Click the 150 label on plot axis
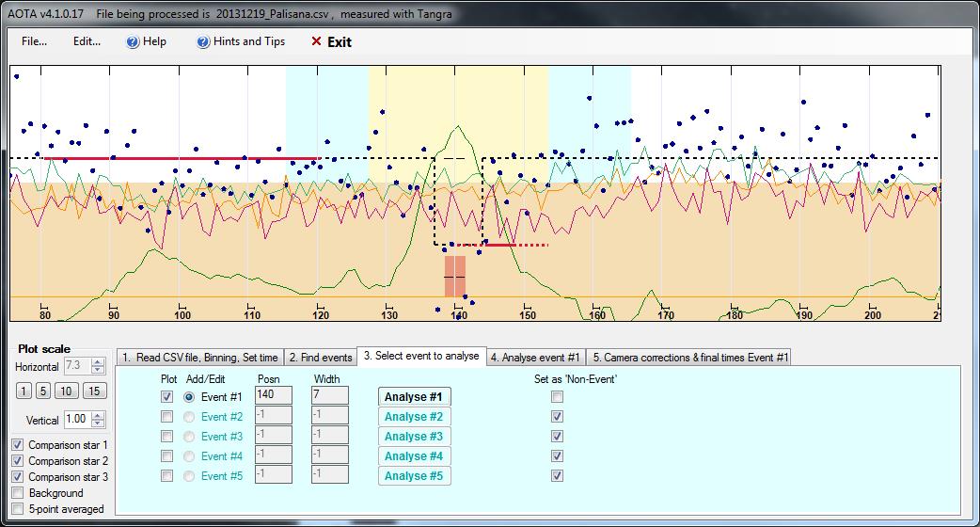The image size is (980, 527). 527,315
